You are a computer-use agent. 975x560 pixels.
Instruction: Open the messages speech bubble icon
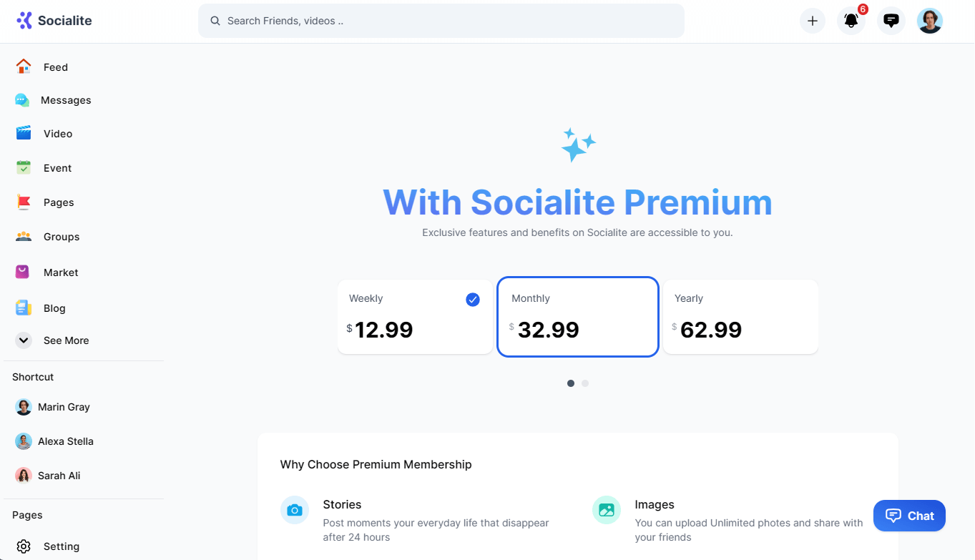pyautogui.click(x=891, y=21)
